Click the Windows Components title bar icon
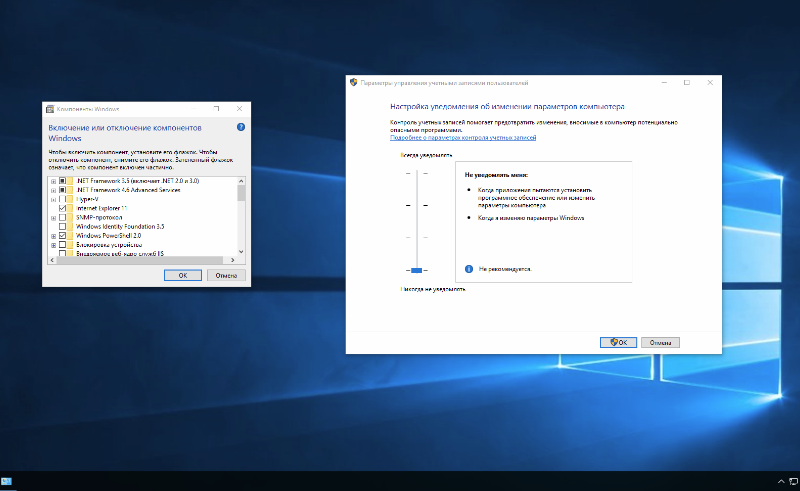 pos(50,109)
